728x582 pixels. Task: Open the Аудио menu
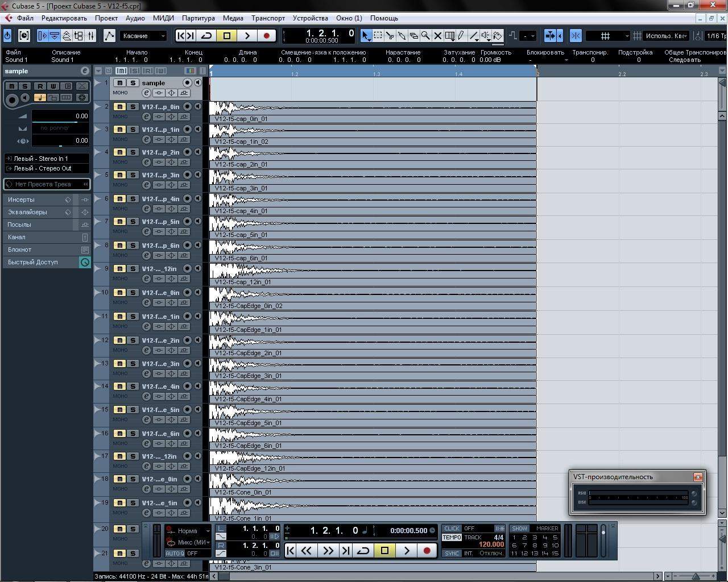click(135, 18)
